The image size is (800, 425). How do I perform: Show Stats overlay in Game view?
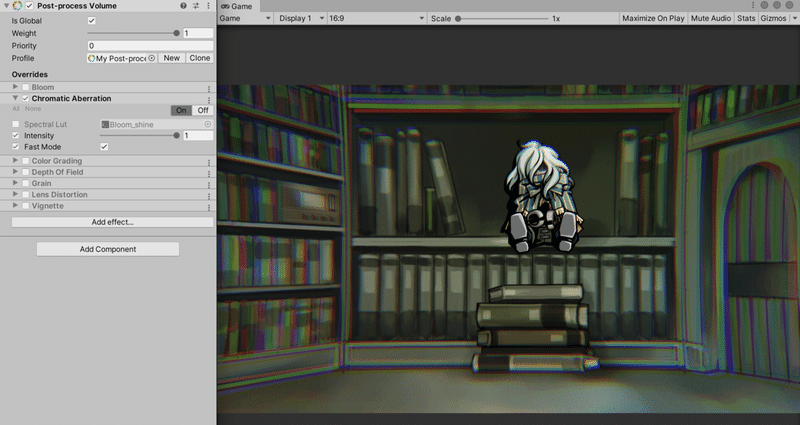click(746, 18)
